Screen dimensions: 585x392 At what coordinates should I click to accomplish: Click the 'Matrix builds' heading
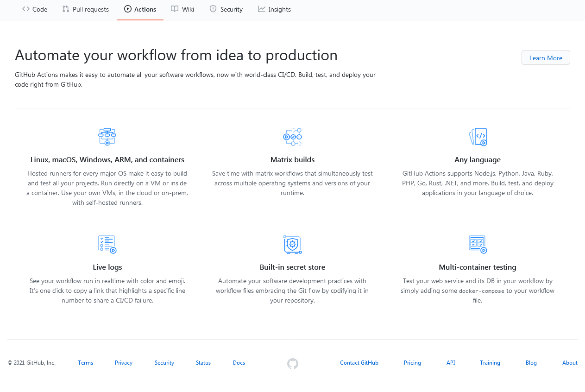click(292, 160)
